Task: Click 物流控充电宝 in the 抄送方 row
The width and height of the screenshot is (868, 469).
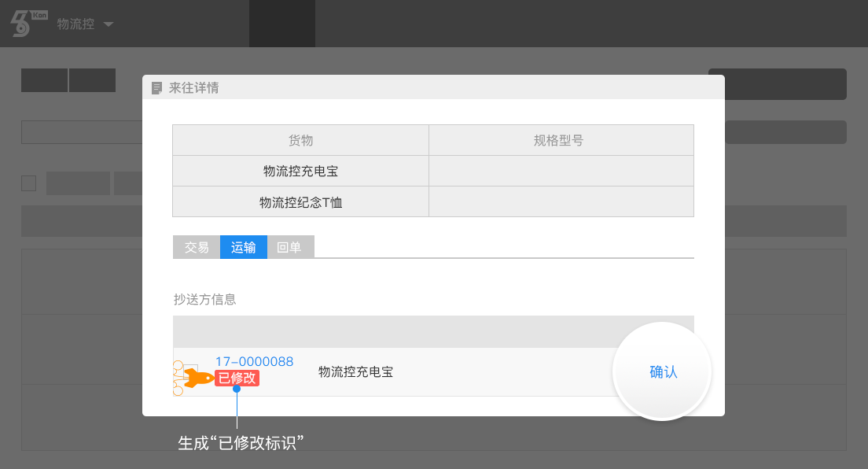Action: point(356,372)
